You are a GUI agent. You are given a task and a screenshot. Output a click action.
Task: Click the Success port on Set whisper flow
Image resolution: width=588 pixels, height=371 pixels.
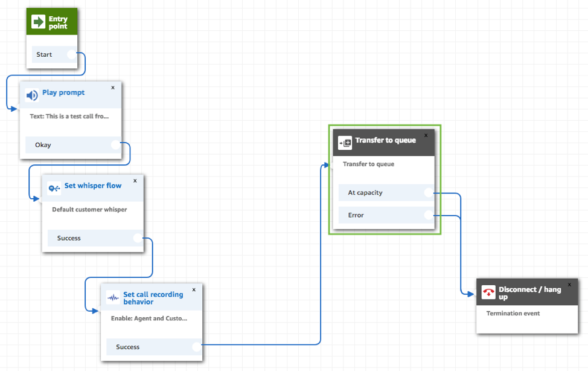(x=139, y=238)
